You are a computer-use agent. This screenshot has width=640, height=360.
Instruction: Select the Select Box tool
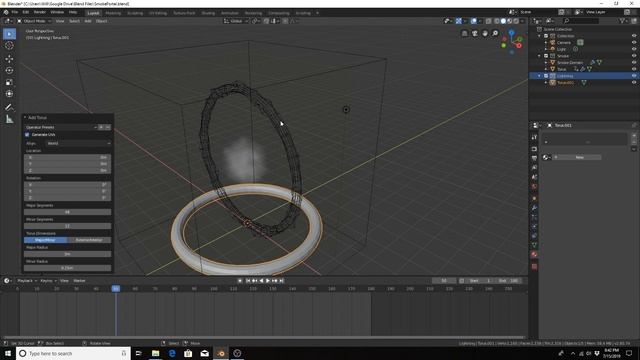click(9, 34)
